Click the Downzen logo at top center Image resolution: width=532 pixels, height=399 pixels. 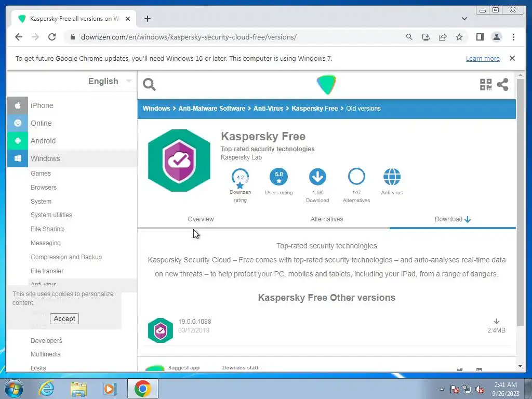[326, 85]
